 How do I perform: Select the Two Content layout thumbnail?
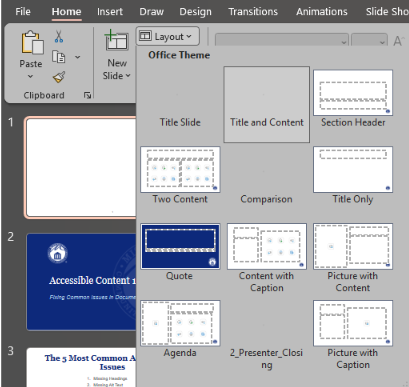pyautogui.click(x=180, y=169)
